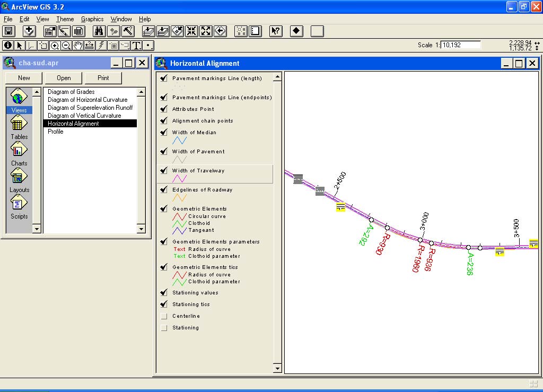Select the Draw Point tool
Image resolution: width=543 pixels, height=392 pixels.
[148, 46]
